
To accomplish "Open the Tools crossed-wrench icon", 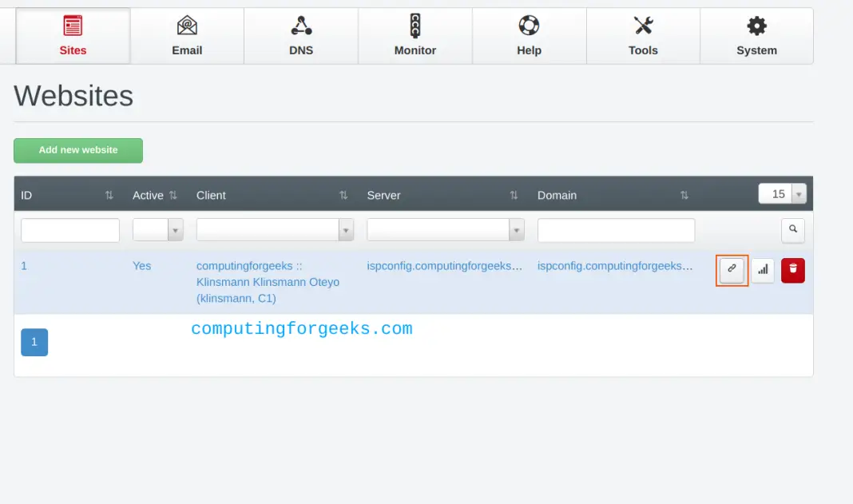I will pyautogui.click(x=643, y=26).
